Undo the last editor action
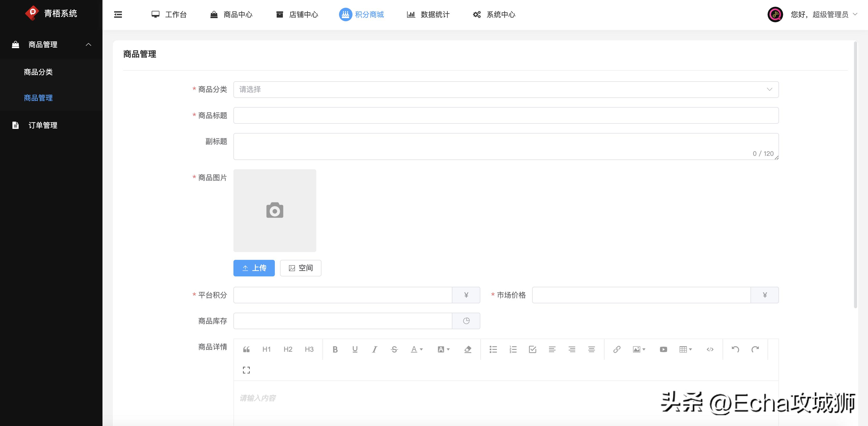This screenshot has height=426, width=868. [735, 349]
